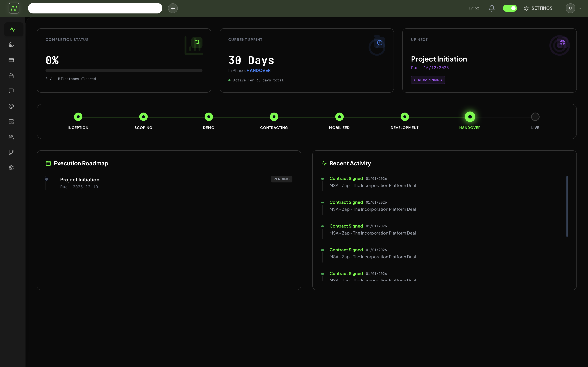Open the notifications bell
588x367 pixels.
[492, 8]
